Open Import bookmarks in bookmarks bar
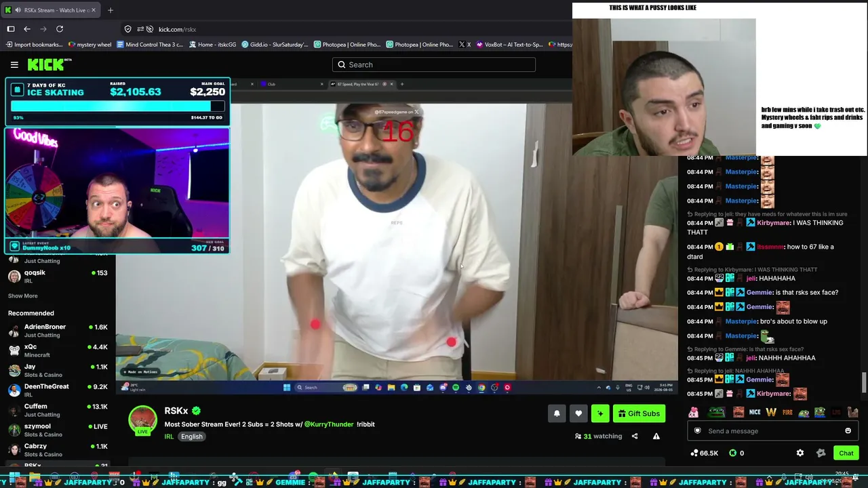 point(34,45)
